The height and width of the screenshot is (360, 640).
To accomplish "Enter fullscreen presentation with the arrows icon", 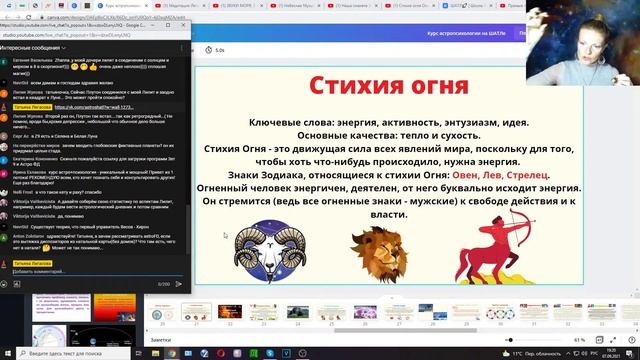I will (613, 340).
